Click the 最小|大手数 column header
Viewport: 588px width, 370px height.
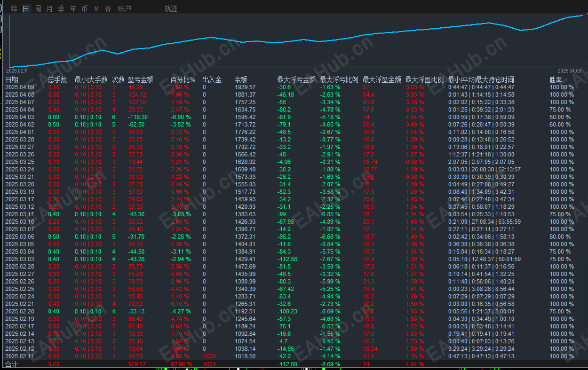tap(91, 80)
